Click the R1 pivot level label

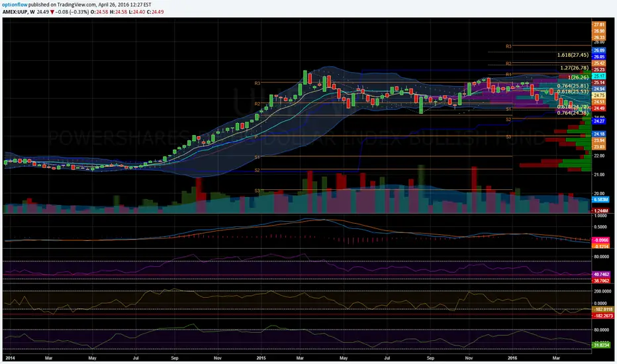point(508,74)
